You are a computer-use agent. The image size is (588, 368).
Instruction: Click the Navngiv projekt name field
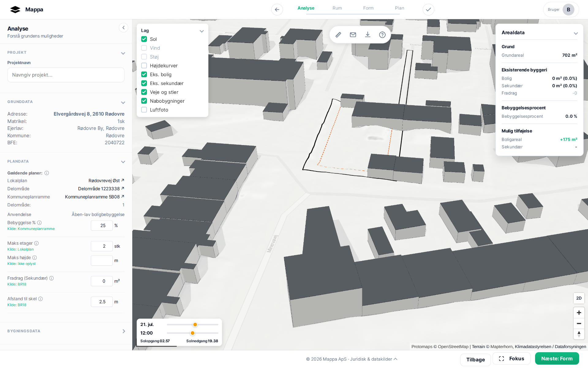click(66, 75)
